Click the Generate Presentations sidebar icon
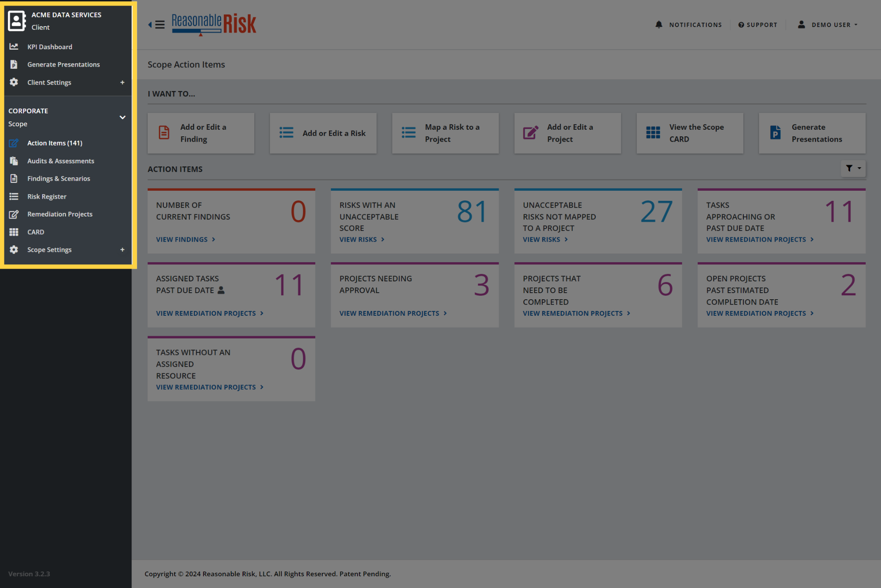Image resolution: width=881 pixels, height=588 pixels. (14, 64)
